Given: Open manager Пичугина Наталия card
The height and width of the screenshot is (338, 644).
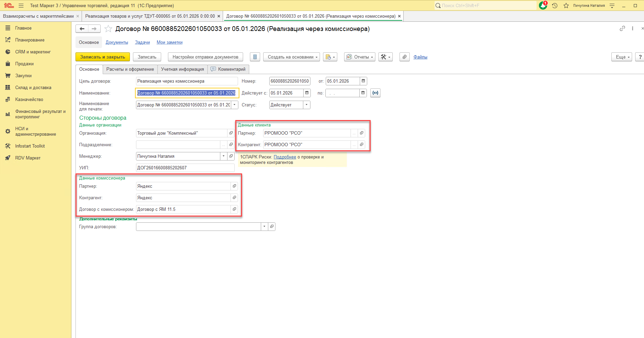Looking at the screenshot, I should 231,156.
